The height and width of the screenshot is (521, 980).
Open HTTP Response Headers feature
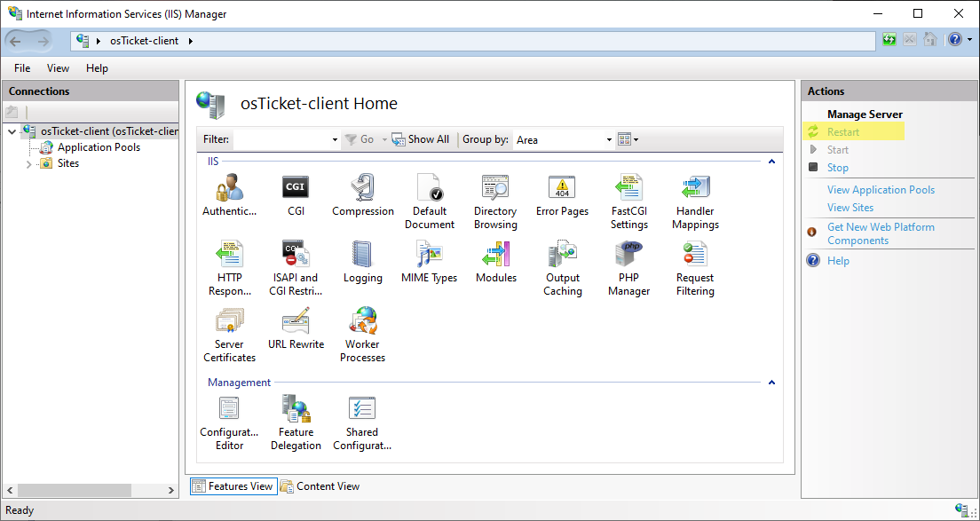(x=229, y=268)
